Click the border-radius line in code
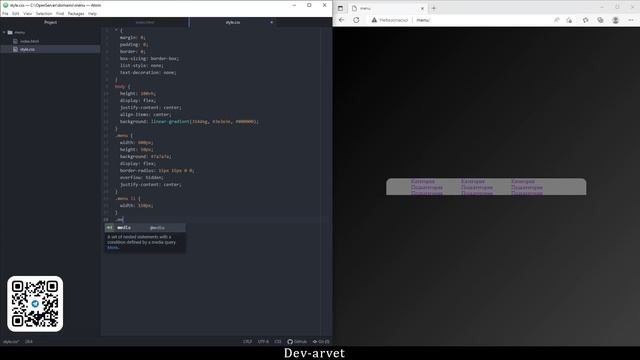Screen dimensions: 640x360 [157, 171]
